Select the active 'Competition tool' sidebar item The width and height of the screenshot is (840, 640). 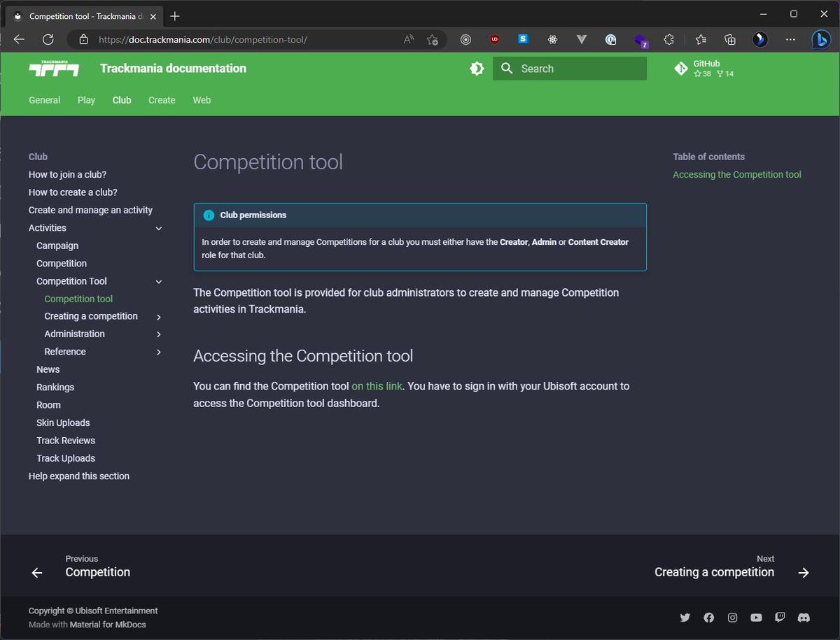pyautogui.click(x=78, y=299)
